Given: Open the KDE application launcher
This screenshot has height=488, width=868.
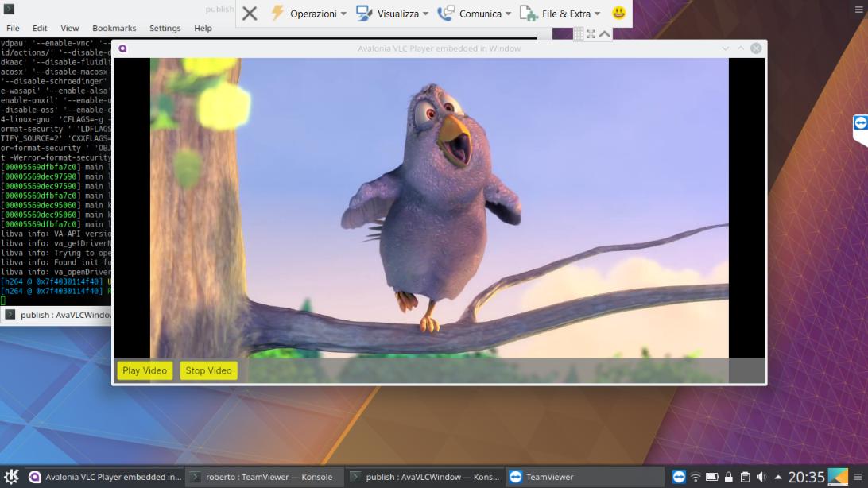Looking at the screenshot, I should point(11,476).
